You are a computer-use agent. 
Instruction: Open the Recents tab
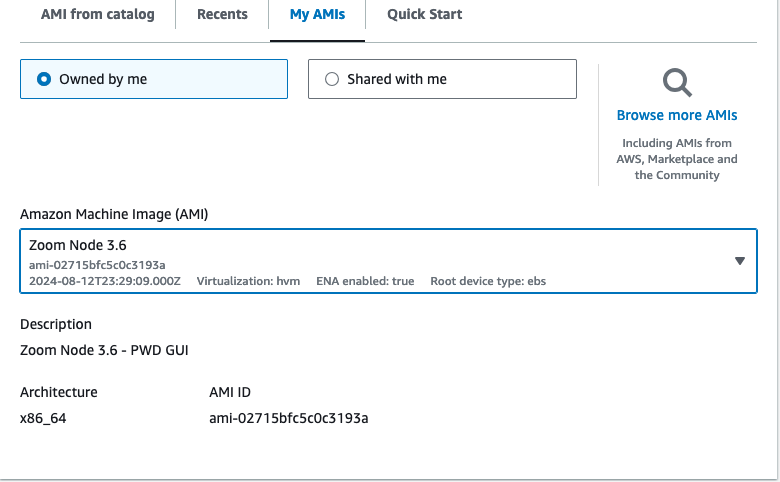coord(222,15)
